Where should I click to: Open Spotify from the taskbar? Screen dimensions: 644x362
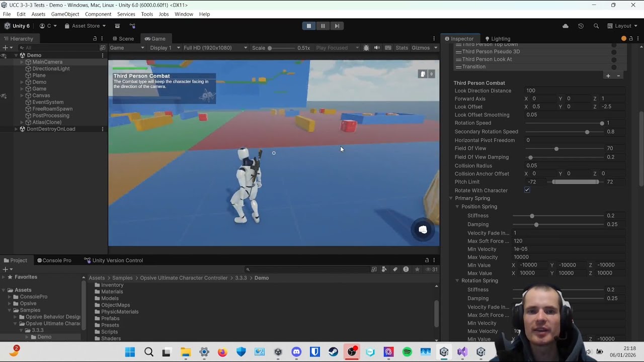pyautogui.click(x=407, y=352)
